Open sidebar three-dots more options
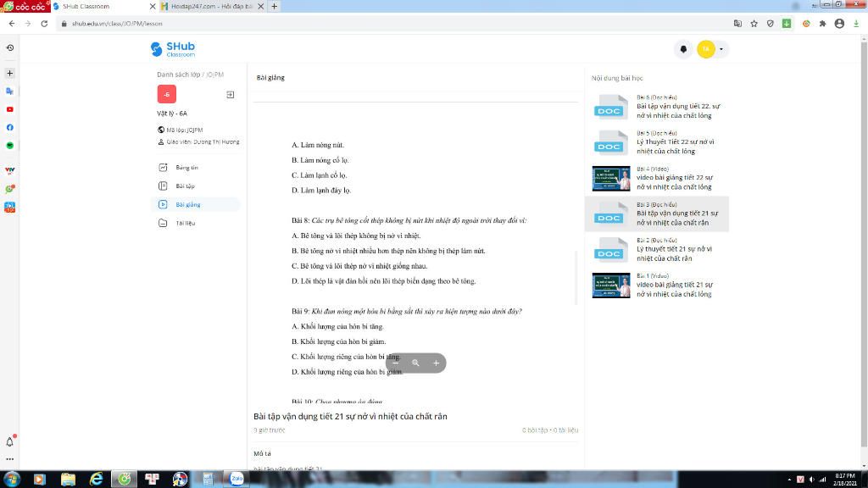The height and width of the screenshot is (488, 868). [x=10, y=458]
